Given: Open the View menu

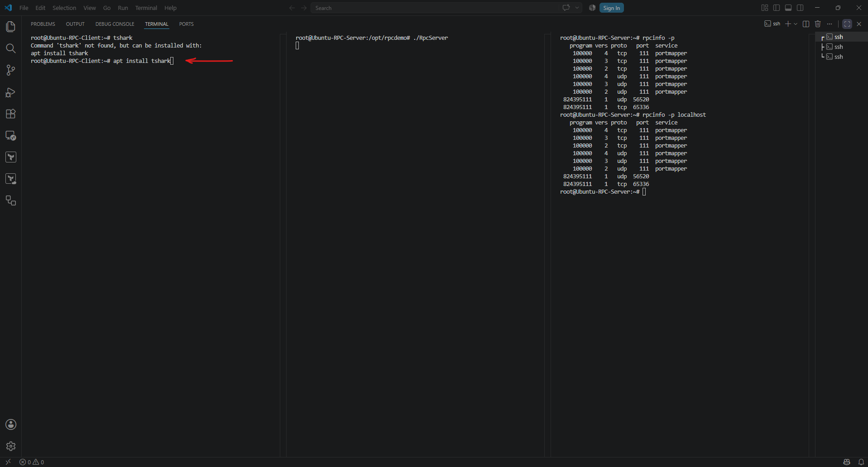Looking at the screenshot, I should point(90,8).
